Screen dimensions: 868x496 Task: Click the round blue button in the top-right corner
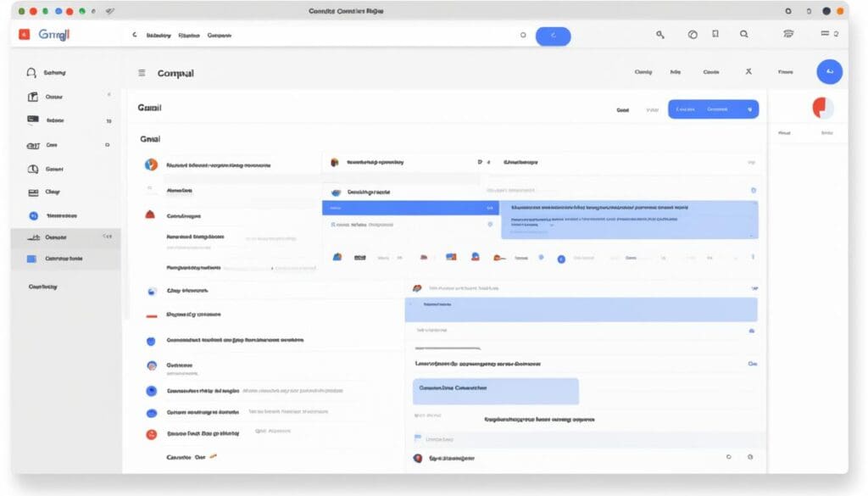pyautogui.click(x=829, y=72)
